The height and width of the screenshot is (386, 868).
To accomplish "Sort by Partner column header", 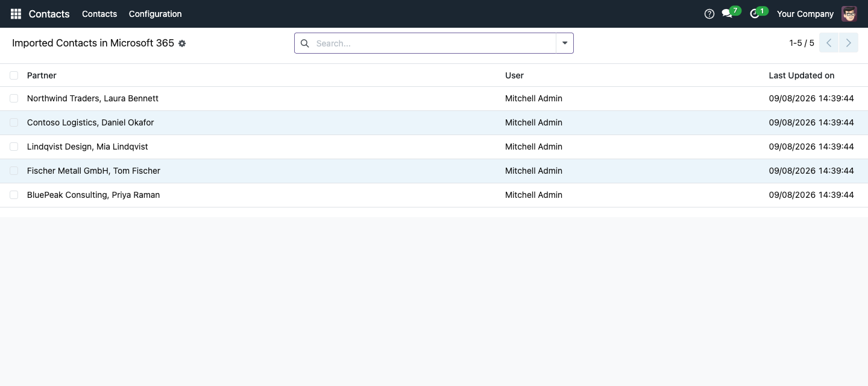I will pos(42,75).
